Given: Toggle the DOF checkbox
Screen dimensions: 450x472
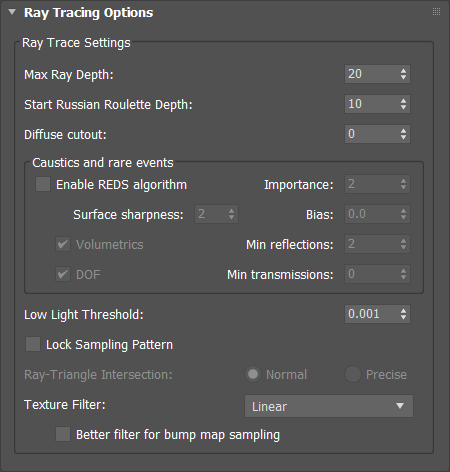Looking at the screenshot, I should click(63, 274).
